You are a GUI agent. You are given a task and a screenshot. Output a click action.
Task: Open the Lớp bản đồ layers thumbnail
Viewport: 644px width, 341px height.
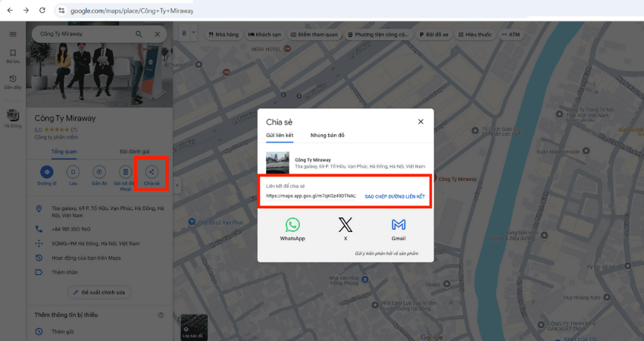(x=194, y=327)
